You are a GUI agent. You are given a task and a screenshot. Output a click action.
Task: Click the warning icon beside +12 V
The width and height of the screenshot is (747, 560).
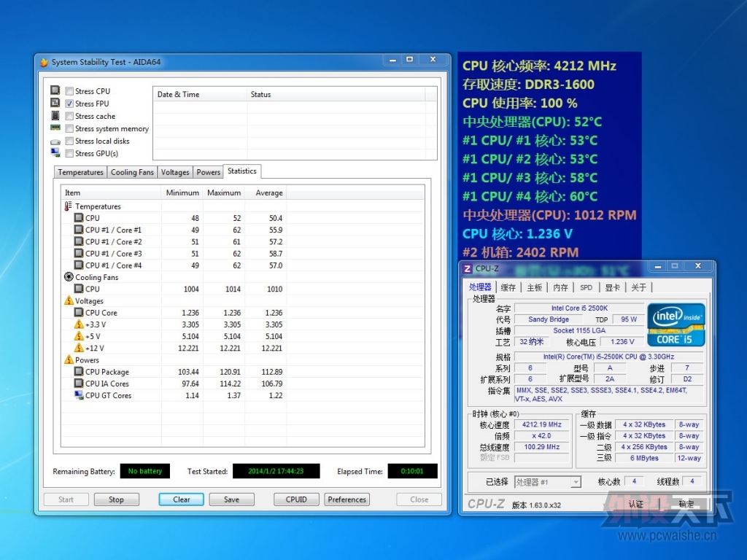coord(79,348)
